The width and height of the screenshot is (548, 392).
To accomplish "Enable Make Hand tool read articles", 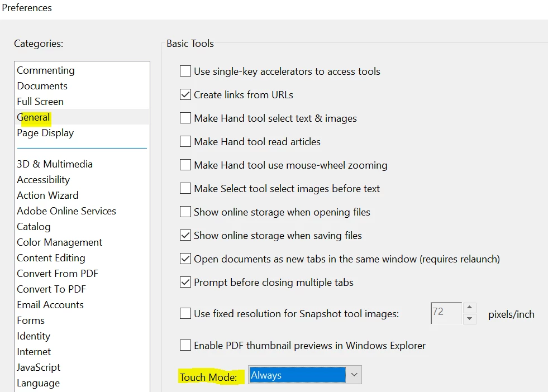I will 185,142.
